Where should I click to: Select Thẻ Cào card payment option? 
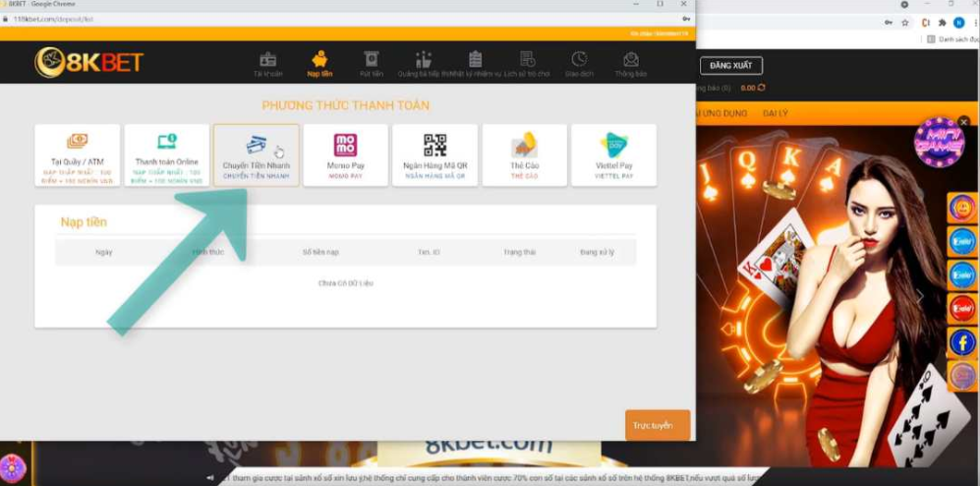click(x=524, y=154)
